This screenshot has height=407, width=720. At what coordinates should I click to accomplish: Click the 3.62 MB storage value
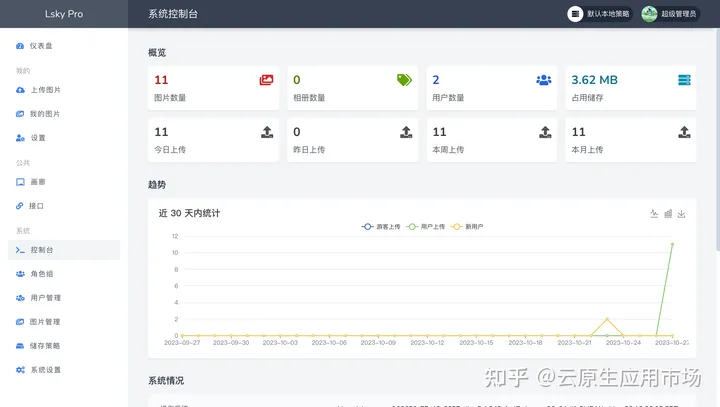coord(594,80)
